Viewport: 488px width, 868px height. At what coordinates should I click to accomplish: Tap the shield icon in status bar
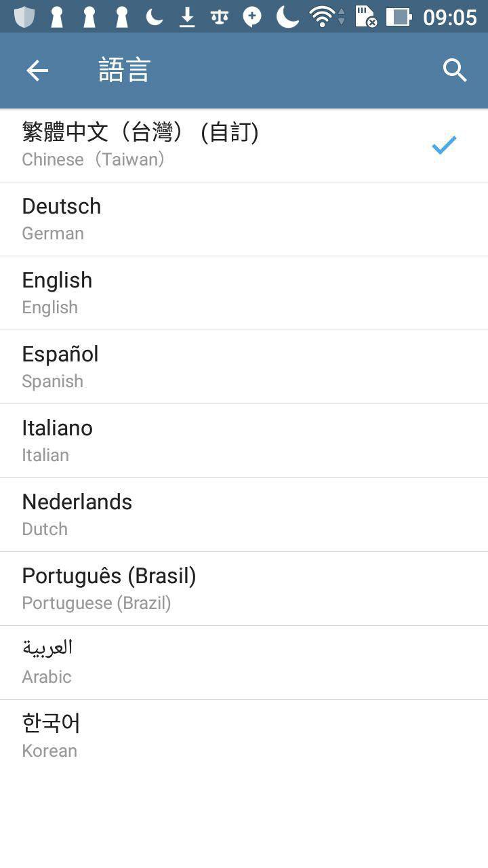[x=24, y=16]
